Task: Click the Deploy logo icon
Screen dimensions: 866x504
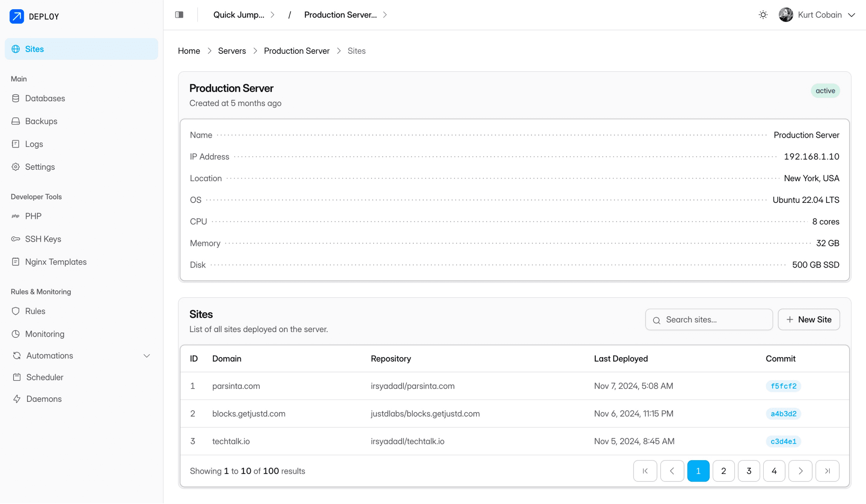Action: [16, 16]
